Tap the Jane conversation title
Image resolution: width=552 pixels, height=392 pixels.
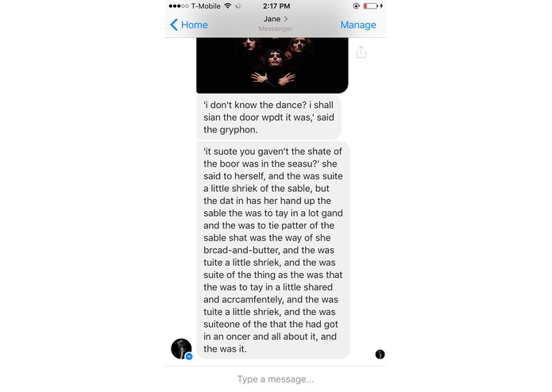[x=272, y=18]
